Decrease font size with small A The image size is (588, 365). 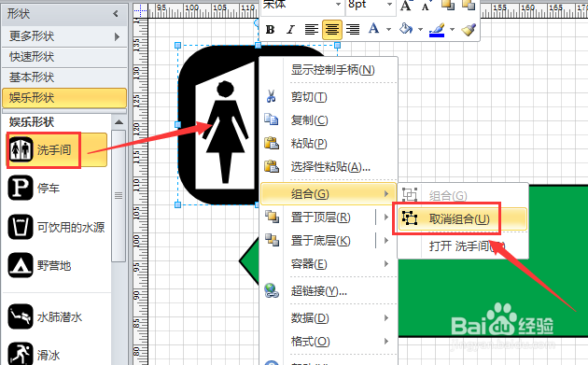pyautogui.click(x=426, y=6)
